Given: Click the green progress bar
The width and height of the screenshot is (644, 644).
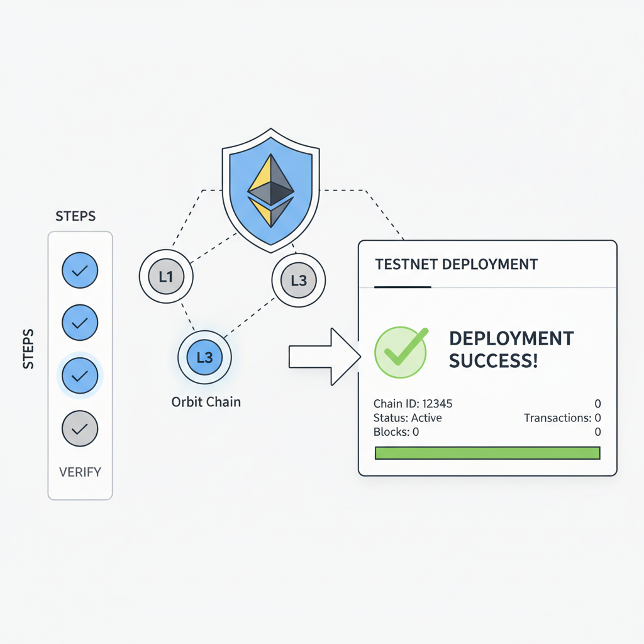Looking at the screenshot, I should (x=487, y=453).
